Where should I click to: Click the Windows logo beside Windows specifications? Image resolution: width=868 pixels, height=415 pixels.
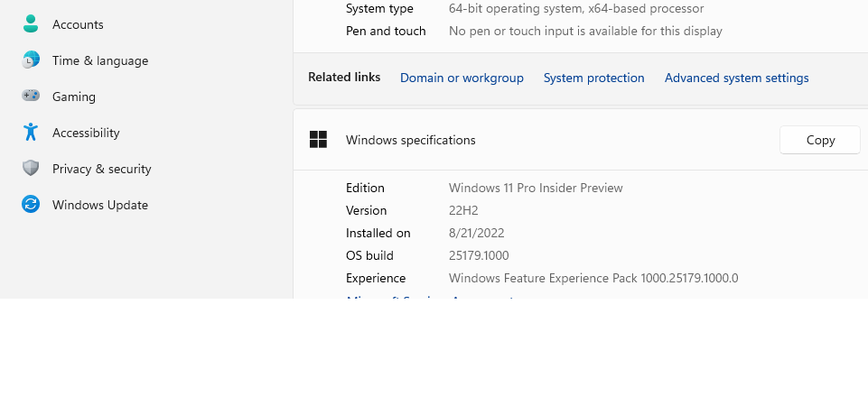tap(318, 140)
